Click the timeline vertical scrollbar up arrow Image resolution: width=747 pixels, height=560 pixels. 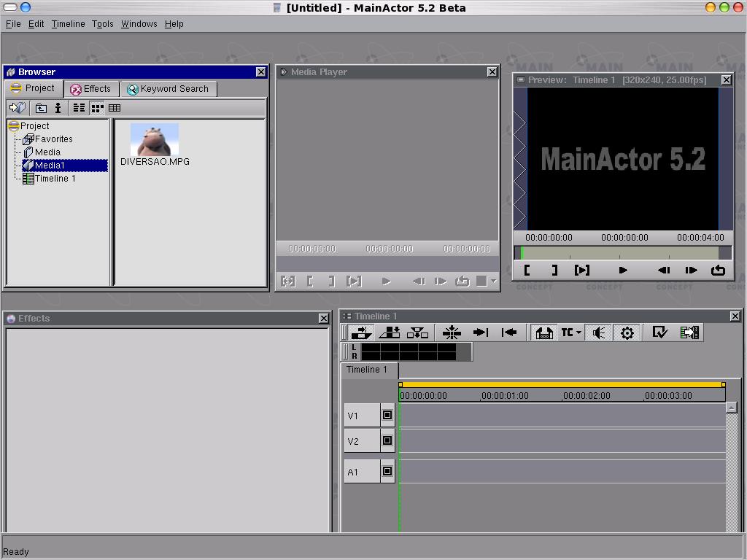pos(731,408)
